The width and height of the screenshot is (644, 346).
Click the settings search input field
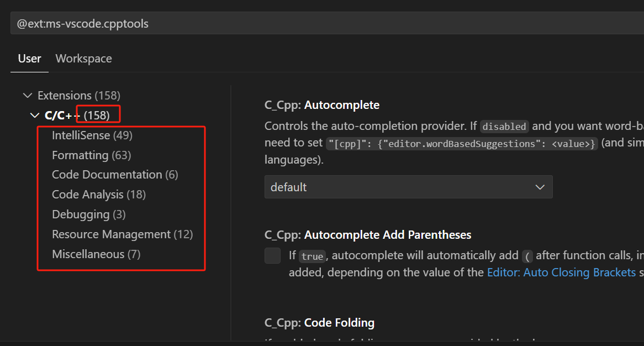[326, 24]
